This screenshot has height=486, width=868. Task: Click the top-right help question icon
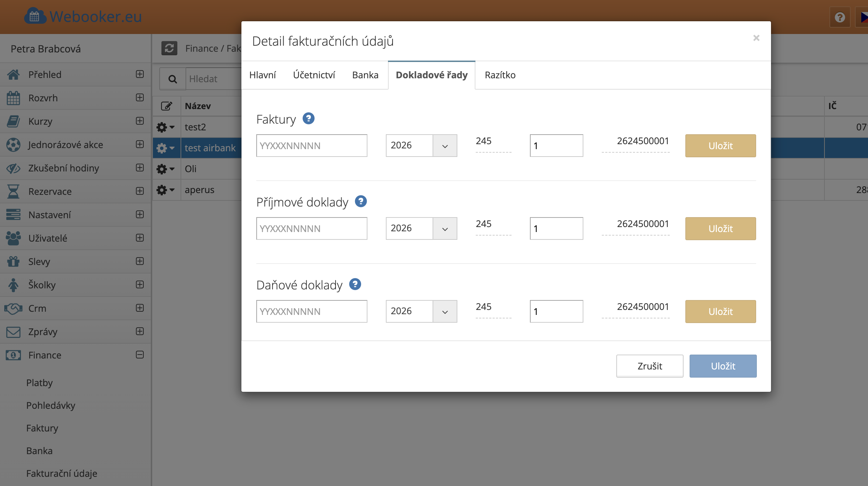pos(840,17)
